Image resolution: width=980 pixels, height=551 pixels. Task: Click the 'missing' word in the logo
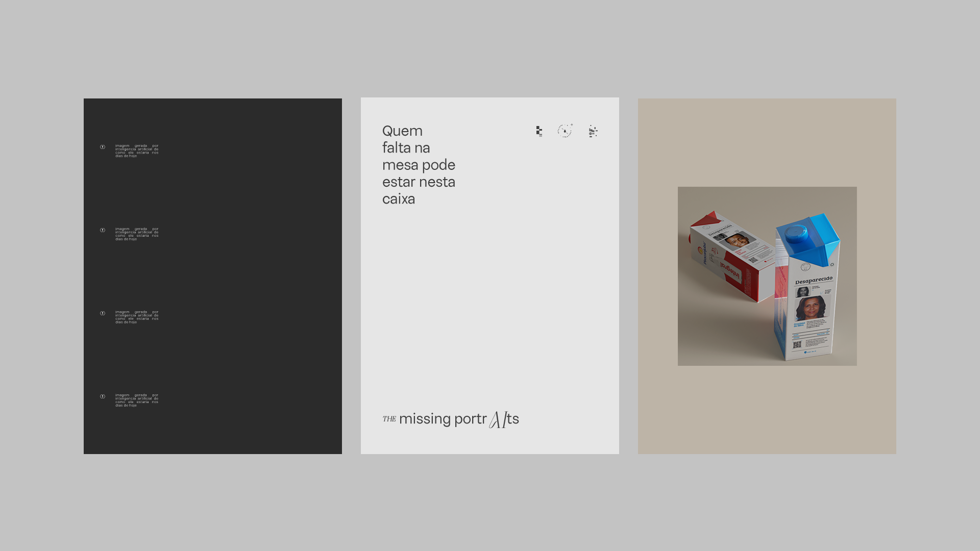tap(425, 419)
